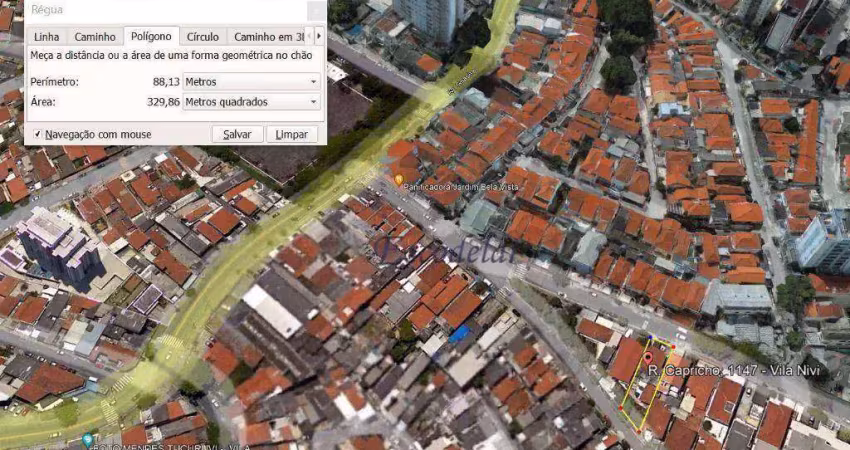
Task: Close the Régua dialog
Action: [317, 10]
